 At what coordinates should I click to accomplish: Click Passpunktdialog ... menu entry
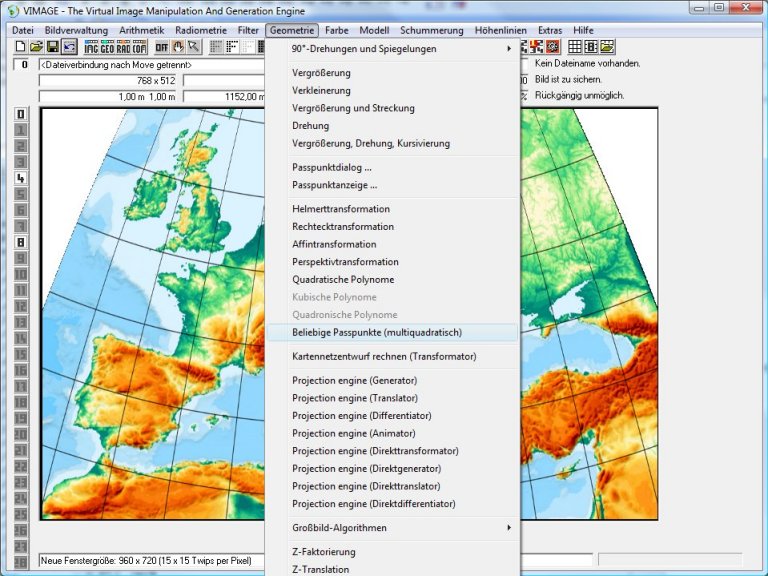click(332, 168)
